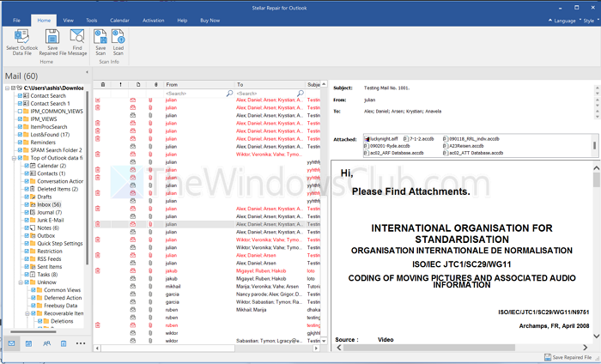
Task: Sort messages by From column header
Action: tap(198, 84)
